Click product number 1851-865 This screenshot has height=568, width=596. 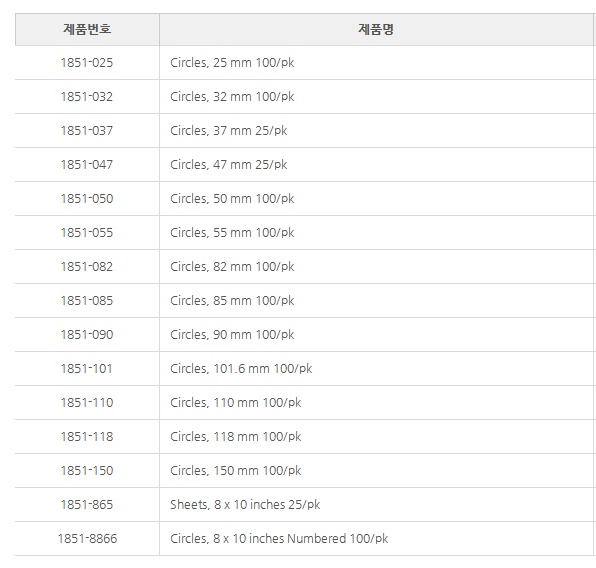pos(87,505)
